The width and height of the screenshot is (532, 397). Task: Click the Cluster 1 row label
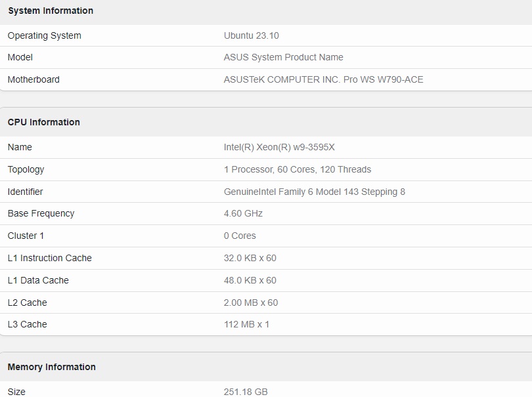click(26, 236)
